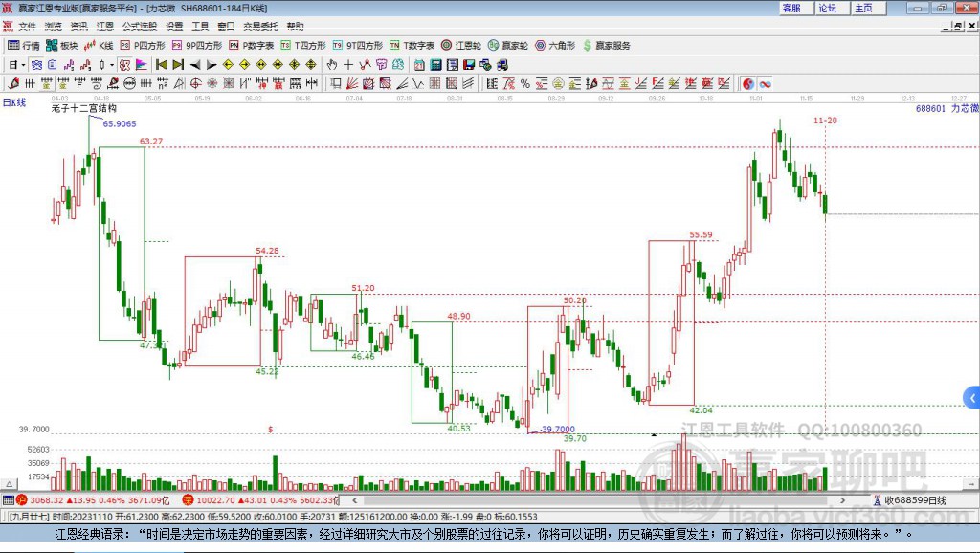Open the 窗口 menu
Screen dimensions: 980x553
pos(226,26)
